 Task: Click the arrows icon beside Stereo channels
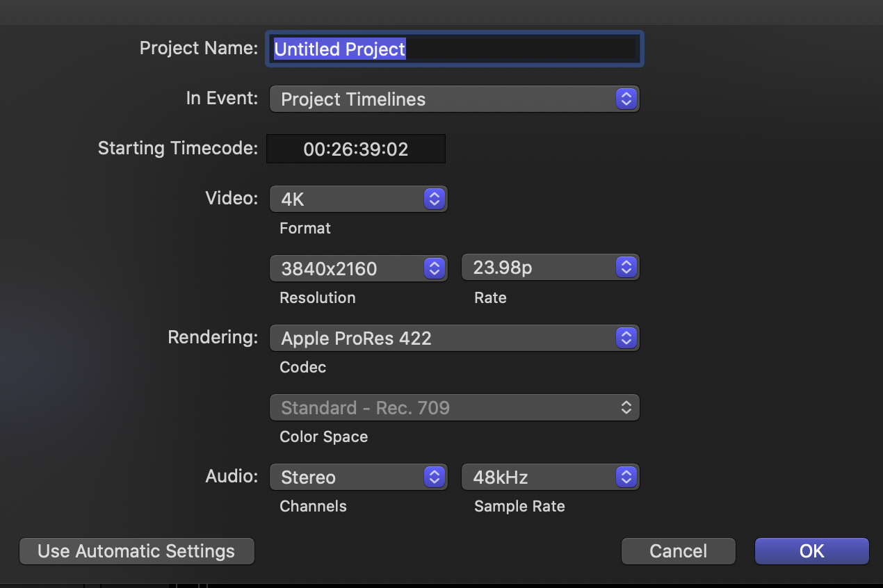(x=435, y=477)
